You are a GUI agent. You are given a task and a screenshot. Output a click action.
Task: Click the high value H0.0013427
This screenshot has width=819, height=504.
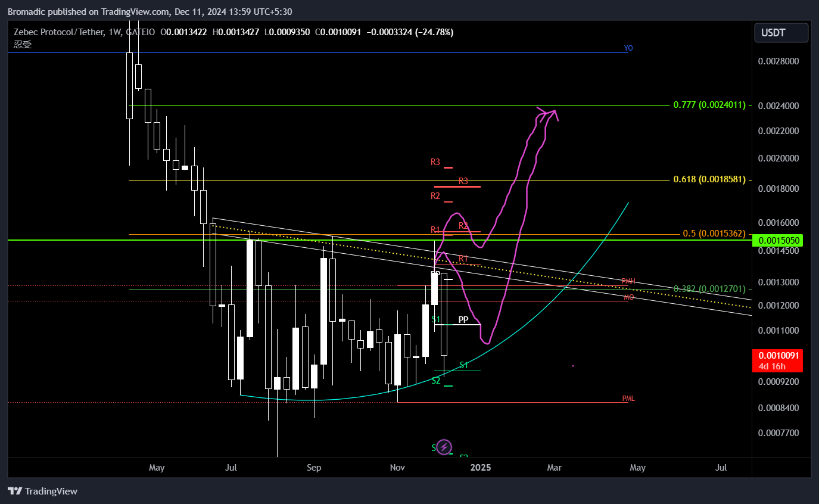[235, 32]
